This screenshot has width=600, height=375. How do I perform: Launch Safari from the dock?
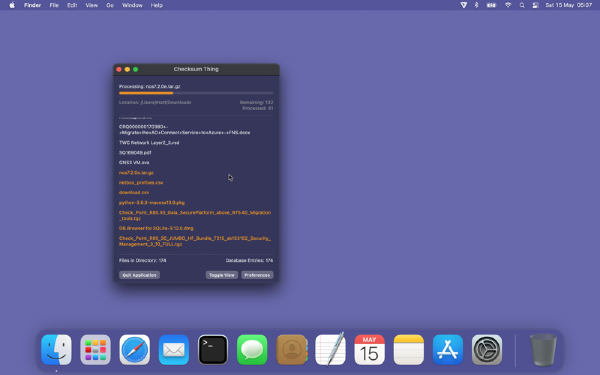pos(135,350)
